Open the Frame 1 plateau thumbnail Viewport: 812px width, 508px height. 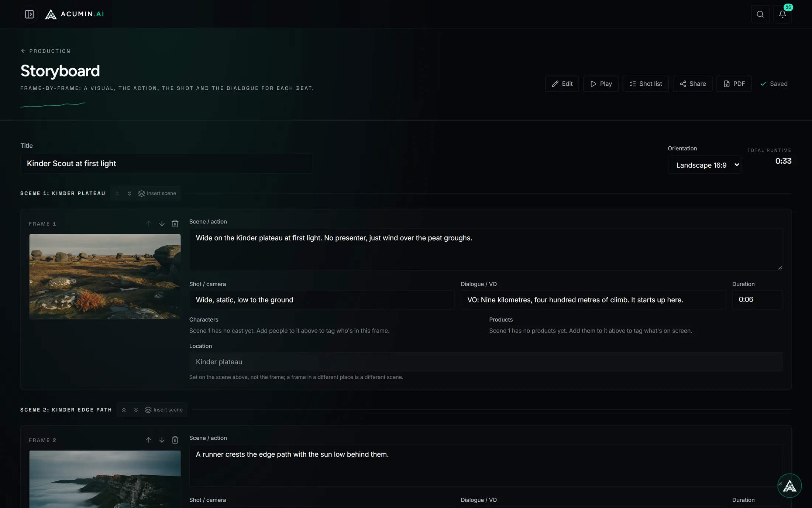[105, 276]
